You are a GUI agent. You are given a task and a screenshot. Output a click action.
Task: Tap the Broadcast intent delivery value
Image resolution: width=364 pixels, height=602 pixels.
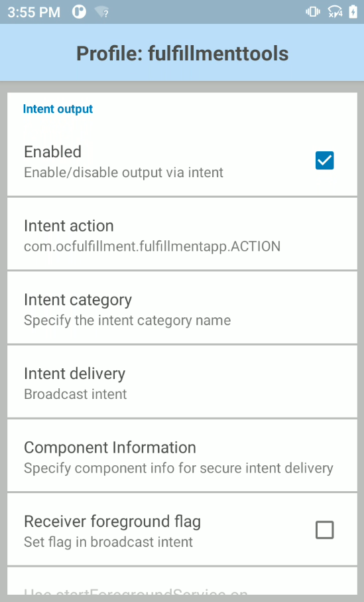coord(76,394)
